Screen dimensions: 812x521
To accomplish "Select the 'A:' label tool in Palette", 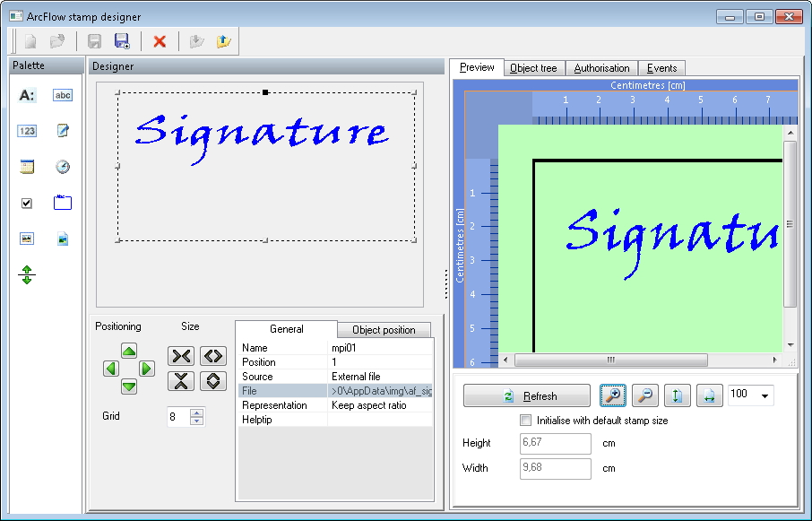I will (x=27, y=95).
